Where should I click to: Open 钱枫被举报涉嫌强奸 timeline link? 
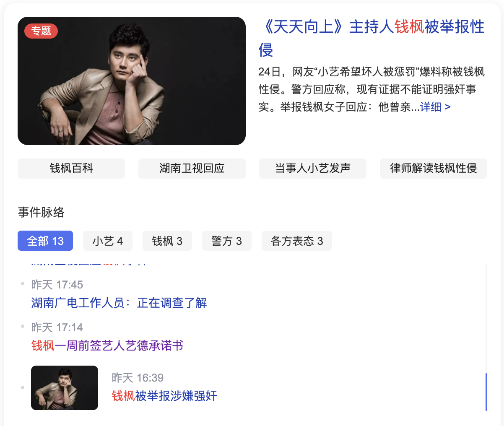tap(164, 396)
